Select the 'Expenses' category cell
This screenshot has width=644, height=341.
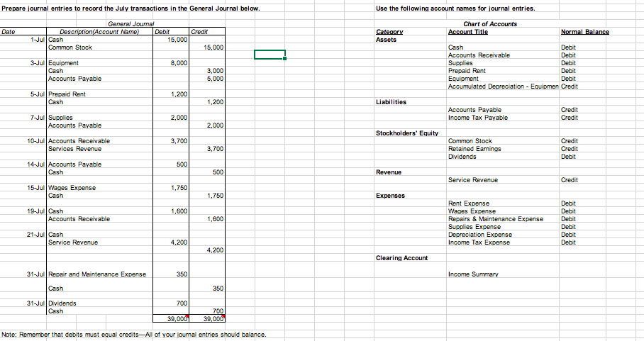[x=390, y=196]
